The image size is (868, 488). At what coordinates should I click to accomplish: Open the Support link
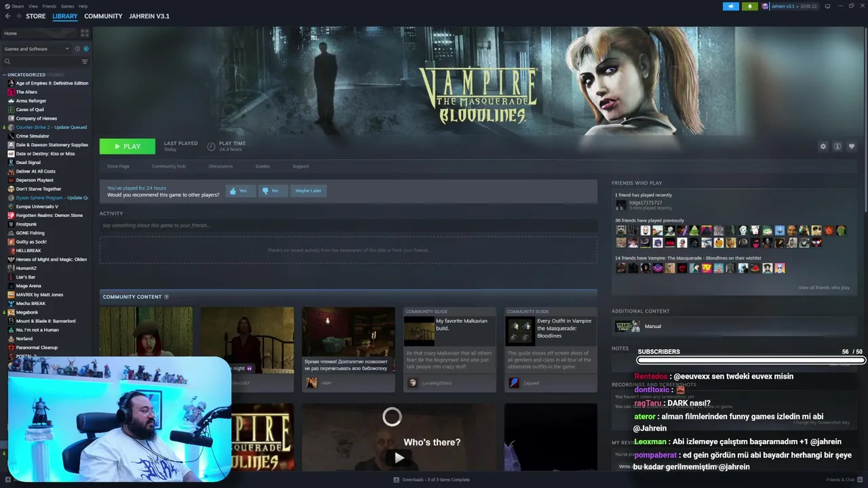pos(300,166)
